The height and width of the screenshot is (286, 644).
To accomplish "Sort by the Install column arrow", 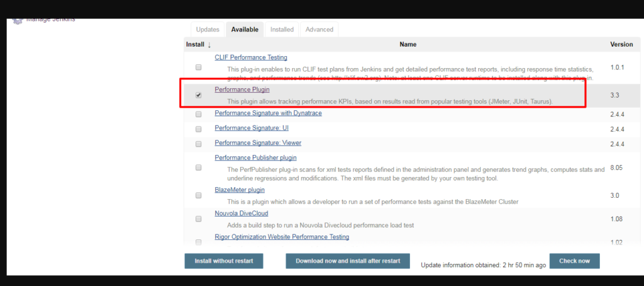I will point(209,45).
